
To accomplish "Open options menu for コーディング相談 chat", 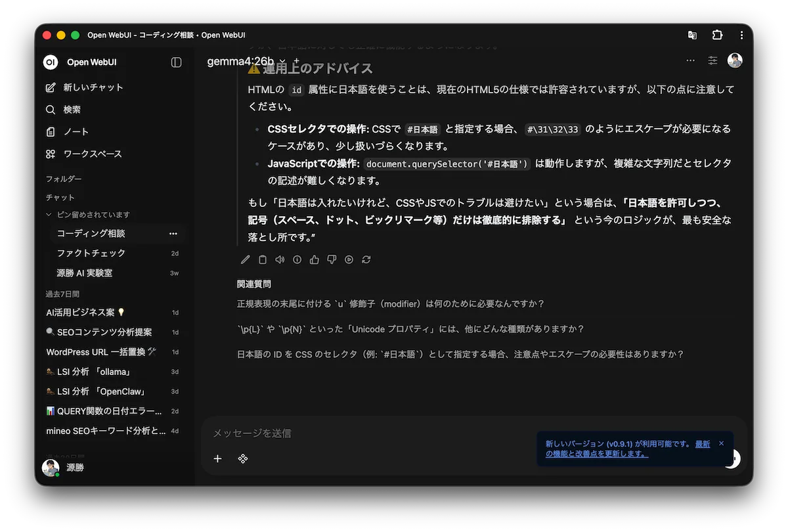I will [173, 233].
